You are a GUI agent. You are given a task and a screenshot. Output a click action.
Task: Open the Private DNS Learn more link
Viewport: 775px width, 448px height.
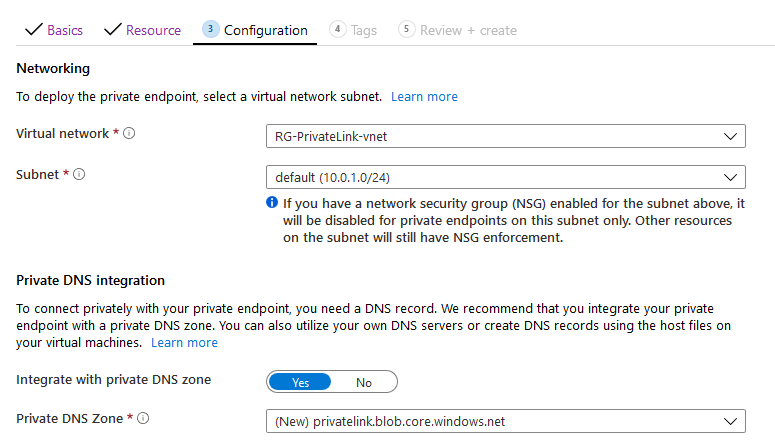[x=184, y=343]
